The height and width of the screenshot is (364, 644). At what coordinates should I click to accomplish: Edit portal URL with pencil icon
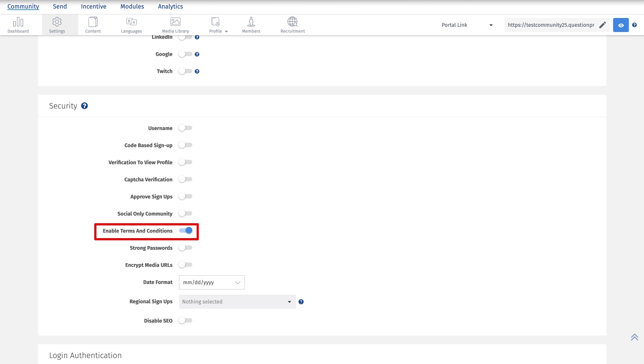(603, 25)
